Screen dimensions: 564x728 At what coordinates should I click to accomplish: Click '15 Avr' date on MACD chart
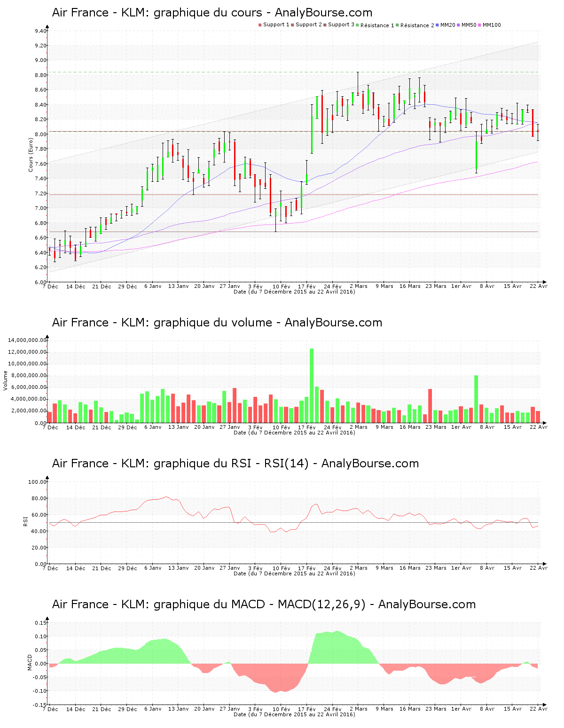pos(513,709)
